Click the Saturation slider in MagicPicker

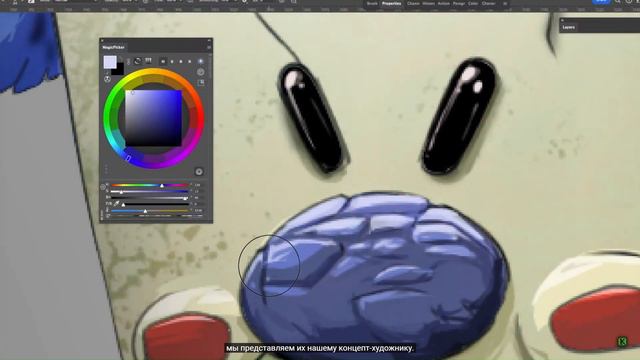[149, 191]
